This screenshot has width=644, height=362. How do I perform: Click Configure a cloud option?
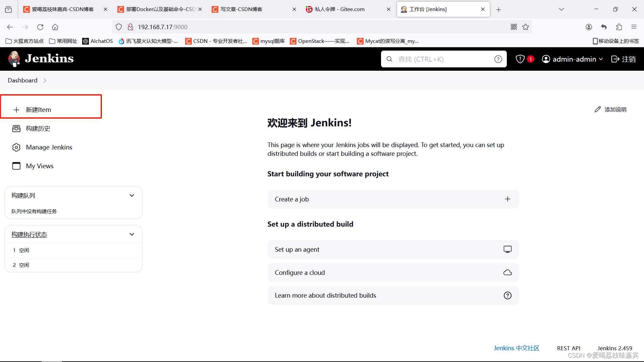(x=392, y=272)
